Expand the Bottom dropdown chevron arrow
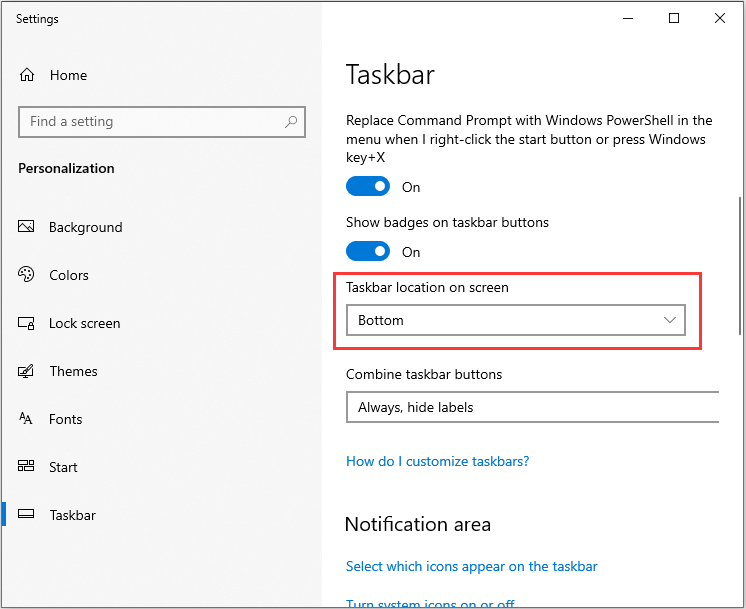This screenshot has width=746, height=609. click(x=669, y=320)
